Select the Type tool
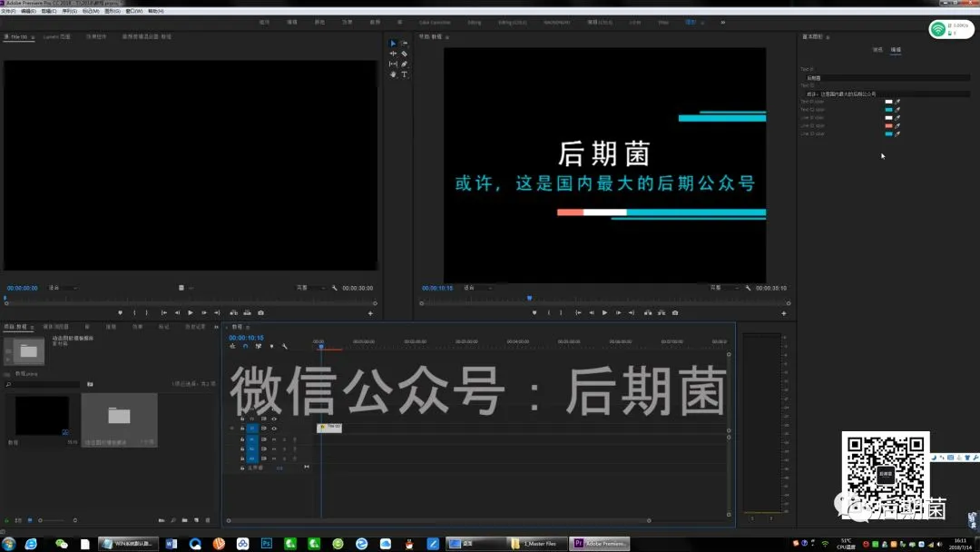The image size is (980, 552). (405, 74)
